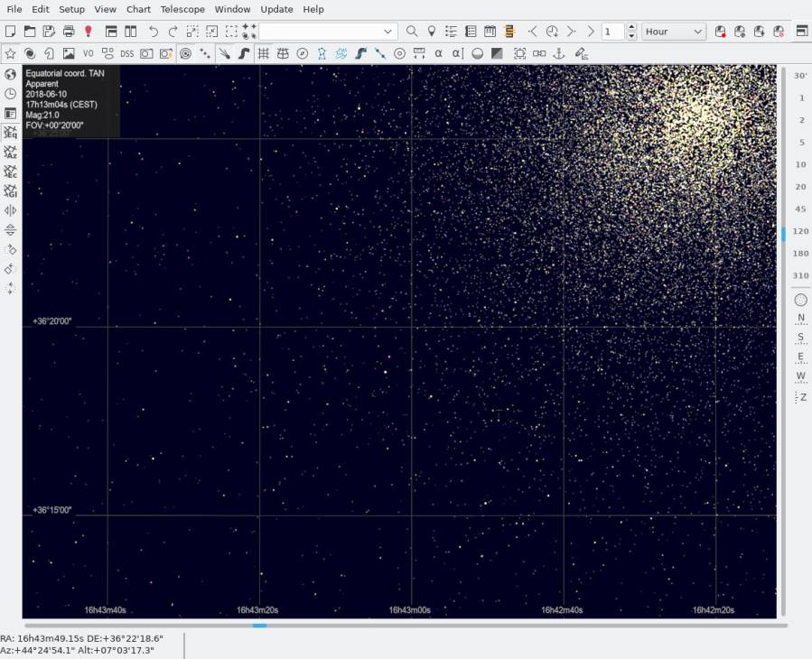Expand the search combo box dropdown
812x659 pixels.
click(387, 32)
